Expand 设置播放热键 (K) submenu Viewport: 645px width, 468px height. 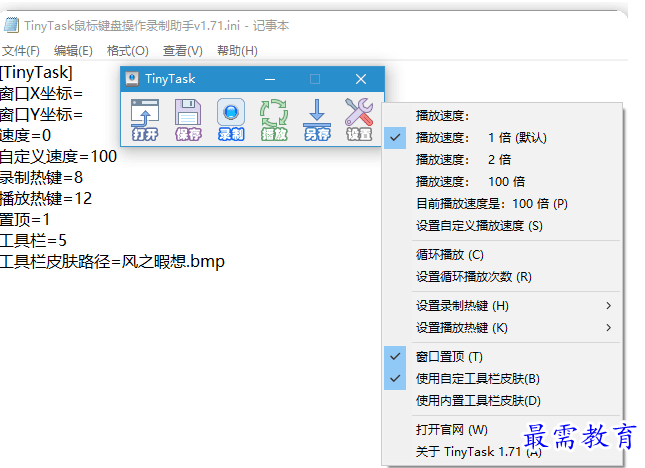[502, 328]
